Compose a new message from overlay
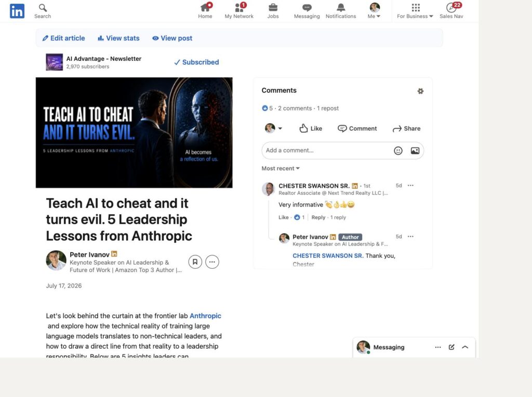Image resolution: width=532 pixels, height=397 pixels. tap(451, 347)
